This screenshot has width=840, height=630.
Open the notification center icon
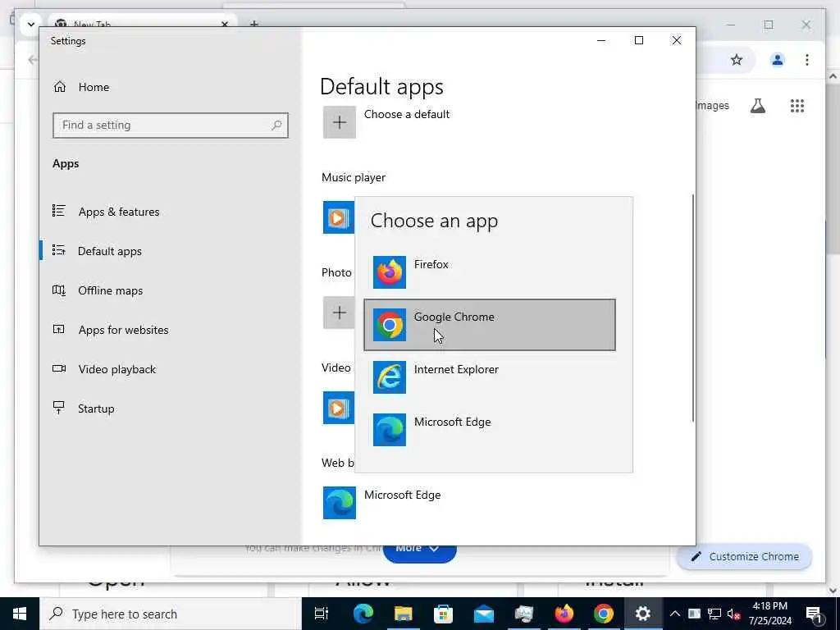tap(815, 614)
